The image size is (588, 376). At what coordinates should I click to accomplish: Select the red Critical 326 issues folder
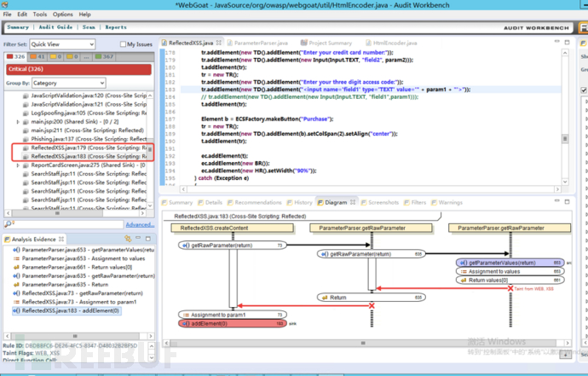pyautogui.click(x=17, y=56)
